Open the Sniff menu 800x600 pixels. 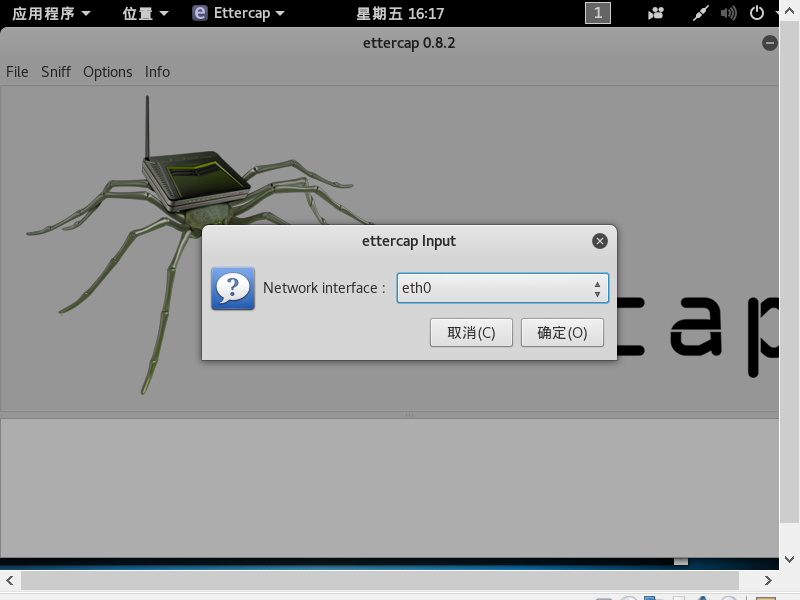tap(56, 72)
